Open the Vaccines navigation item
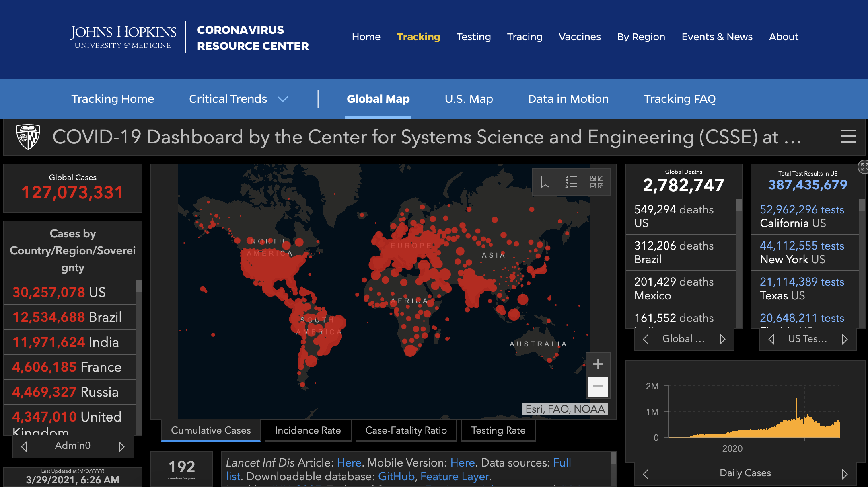 [580, 37]
